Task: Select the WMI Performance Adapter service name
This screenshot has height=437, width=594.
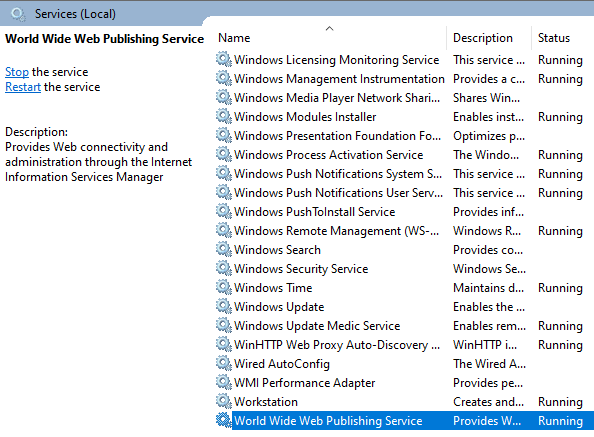Action: [305, 383]
